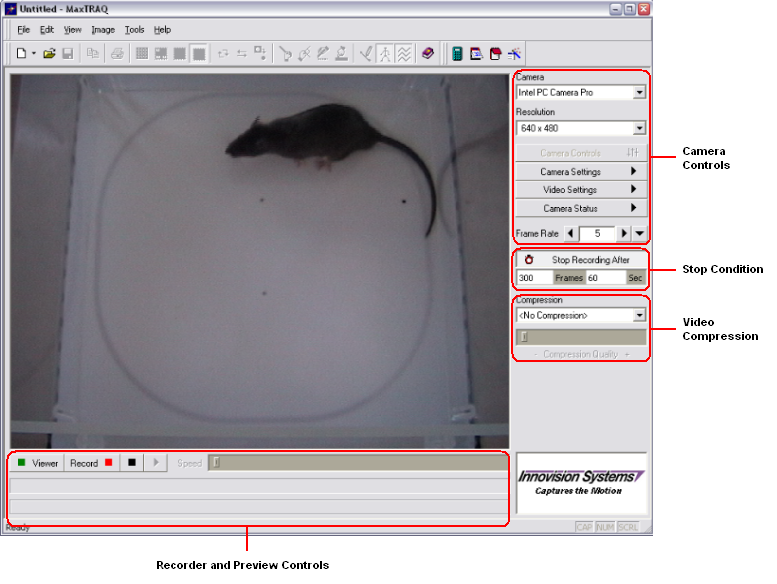Toggle the Record button with red square
777x584 pixels.
(90, 463)
